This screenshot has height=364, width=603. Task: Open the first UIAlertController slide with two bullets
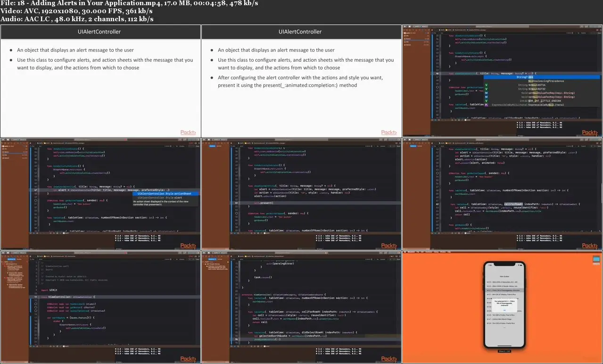(x=100, y=81)
